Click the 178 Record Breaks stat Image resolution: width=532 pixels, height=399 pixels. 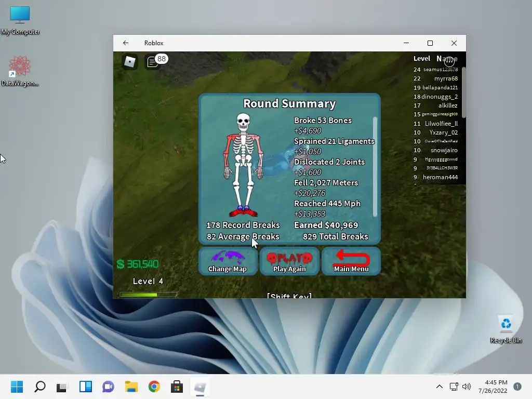pyautogui.click(x=243, y=225)
